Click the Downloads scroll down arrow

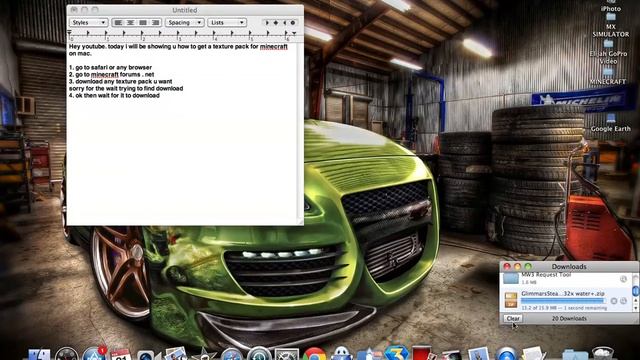[x=635, y=308]
